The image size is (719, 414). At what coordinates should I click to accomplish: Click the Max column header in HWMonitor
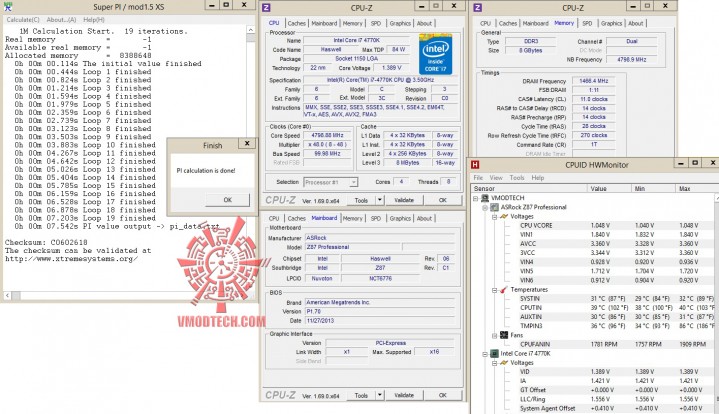coord(697,188)
